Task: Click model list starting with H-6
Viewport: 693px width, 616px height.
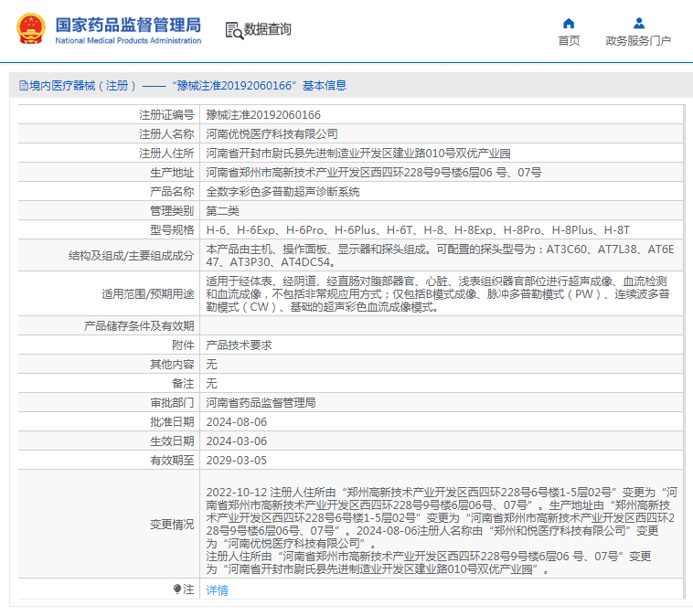Action: [x=418, y=230]
